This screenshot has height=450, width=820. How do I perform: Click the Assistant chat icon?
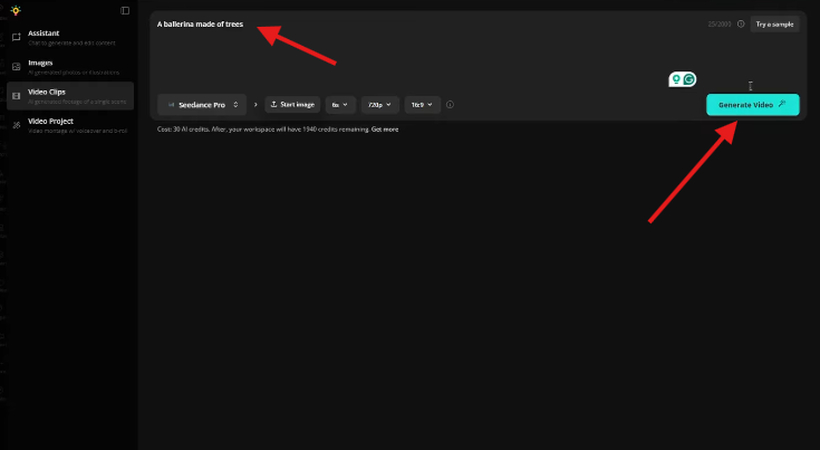(17, 37)
